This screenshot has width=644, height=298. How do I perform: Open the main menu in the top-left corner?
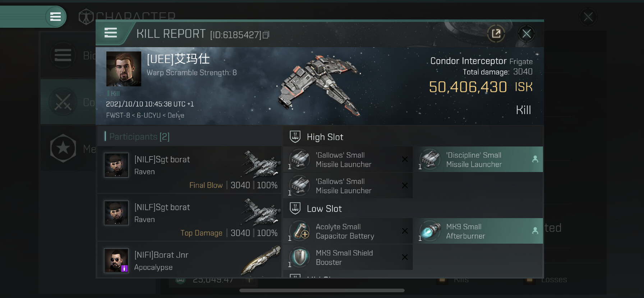pos(55,17)
